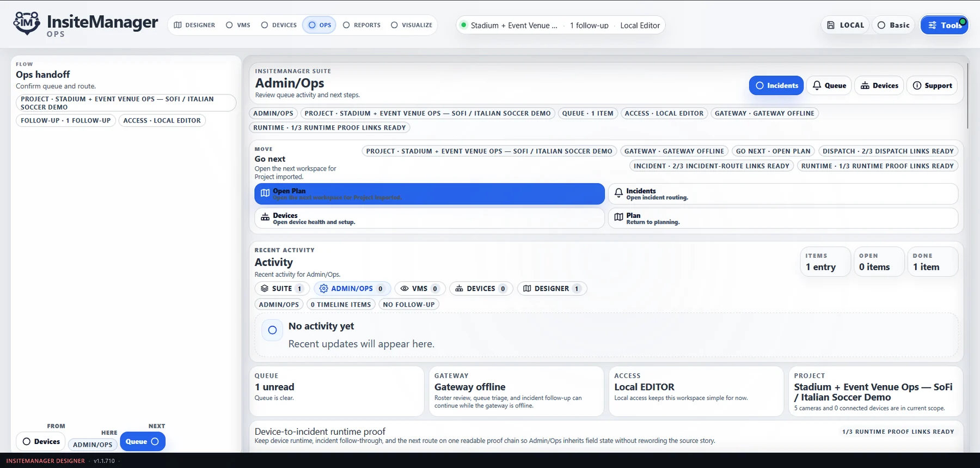Click the layers icon on SUITE filter

(265, 289)
